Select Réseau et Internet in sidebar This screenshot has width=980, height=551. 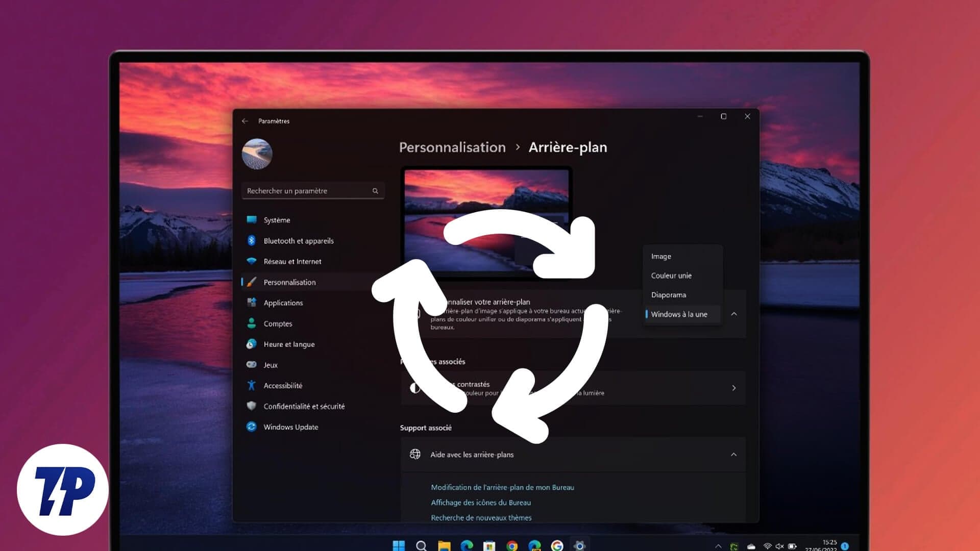point(292,261)
